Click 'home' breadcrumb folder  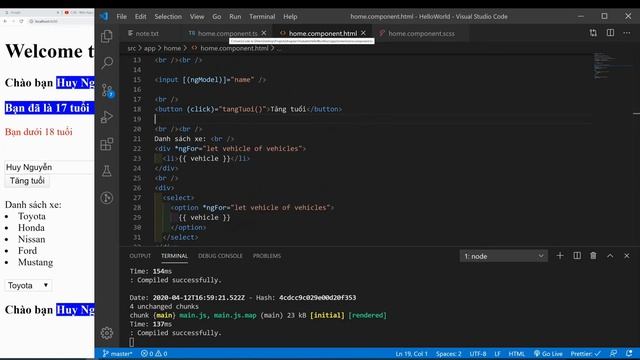172,48
